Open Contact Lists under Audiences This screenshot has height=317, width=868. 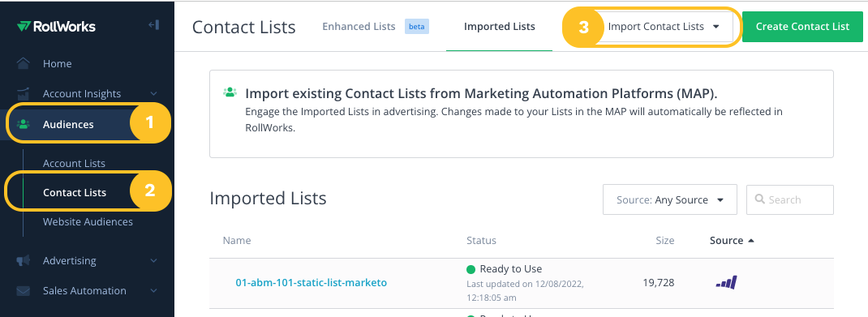[x=75, y=192]
